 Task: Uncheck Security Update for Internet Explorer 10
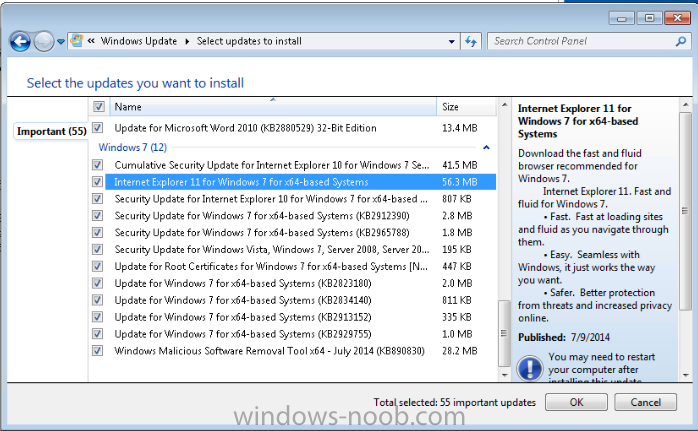[x=97, y=199]
